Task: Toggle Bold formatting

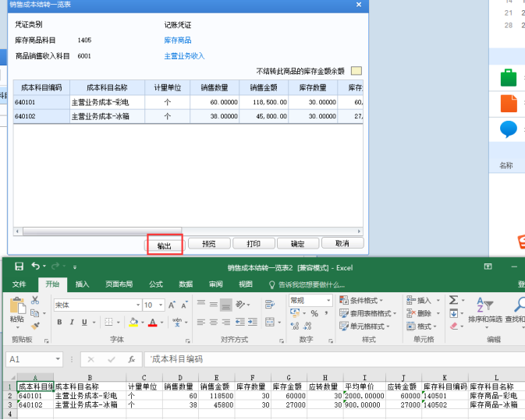Action: [59, 323]
